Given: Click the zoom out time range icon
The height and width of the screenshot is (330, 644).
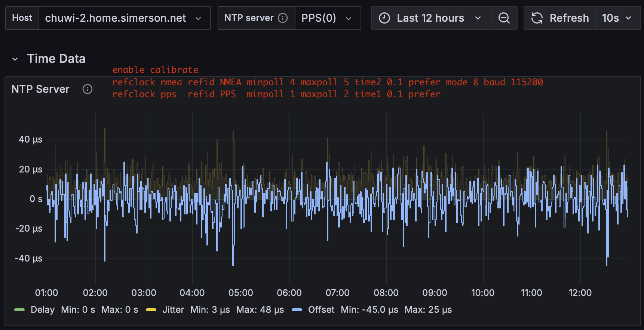Looking at the screenshot, I should (504, 18).
